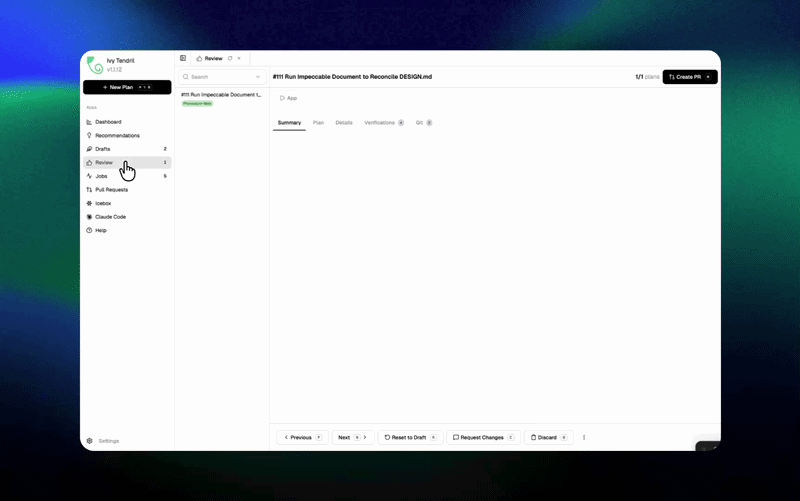Click the dark widget at bottom-right corner
The image size is (800, 501).
708,447
